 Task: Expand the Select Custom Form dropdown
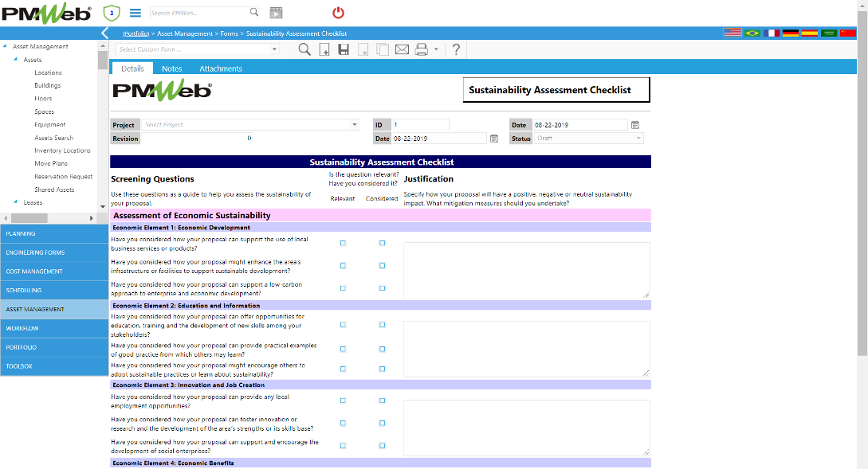tap(275, 49)
